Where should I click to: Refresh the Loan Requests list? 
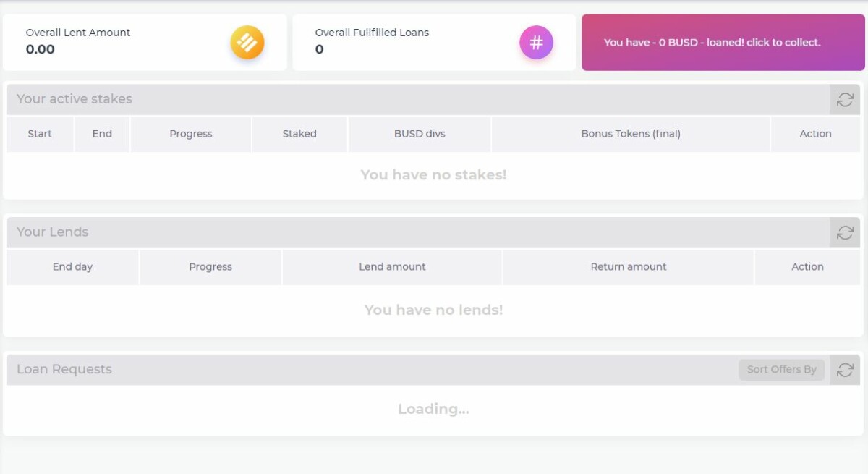tap(845, 370)
